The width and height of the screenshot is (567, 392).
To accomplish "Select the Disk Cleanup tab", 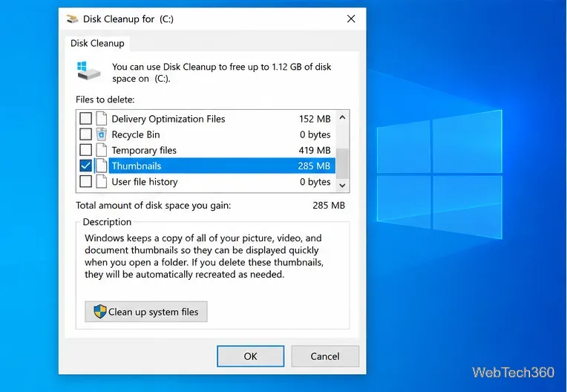I will 97,43.
